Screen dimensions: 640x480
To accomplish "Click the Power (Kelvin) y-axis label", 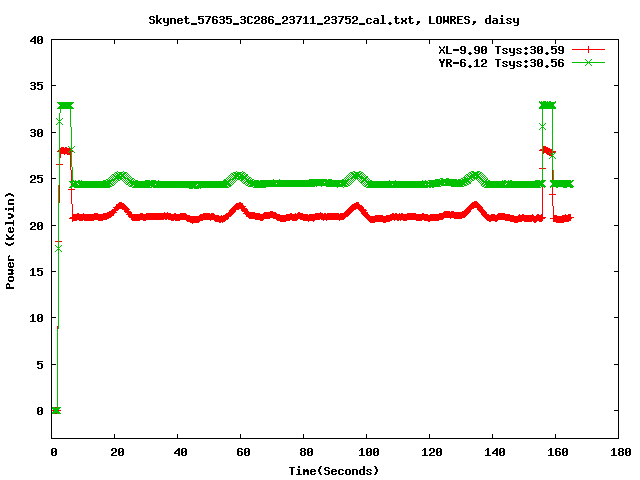I will click(x=10, y=240).
